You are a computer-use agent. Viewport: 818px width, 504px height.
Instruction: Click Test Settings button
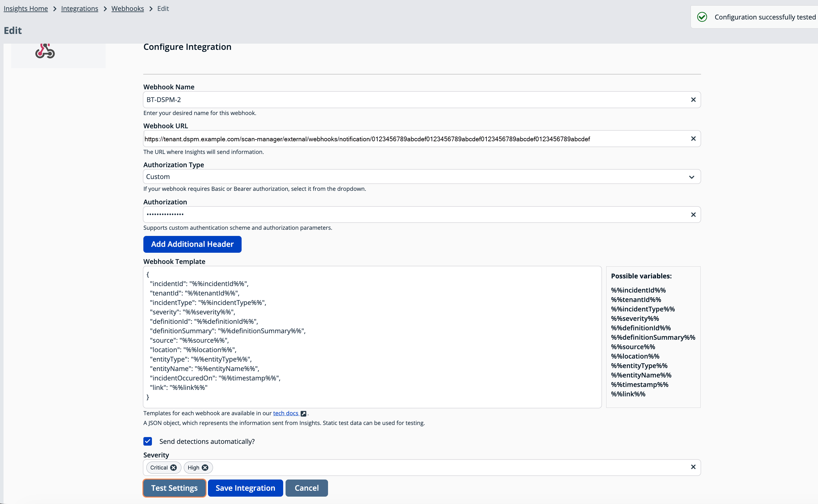(x=174, y=488)
